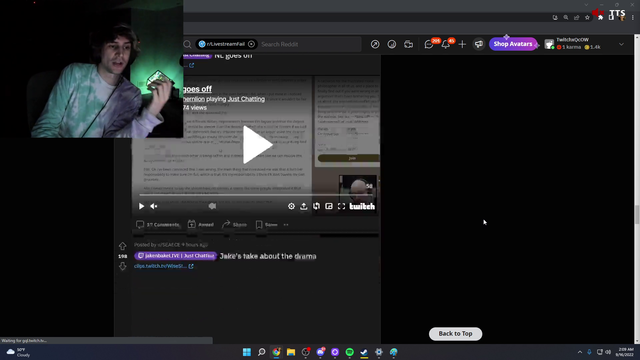Open Reddit chat messages icon
This screenshot has width=640, height=360.
429,44
